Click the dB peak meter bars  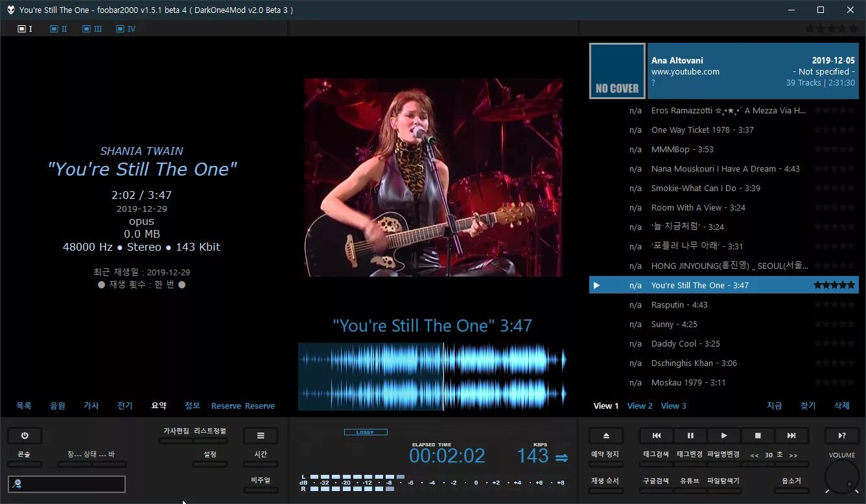pos(433,483)
